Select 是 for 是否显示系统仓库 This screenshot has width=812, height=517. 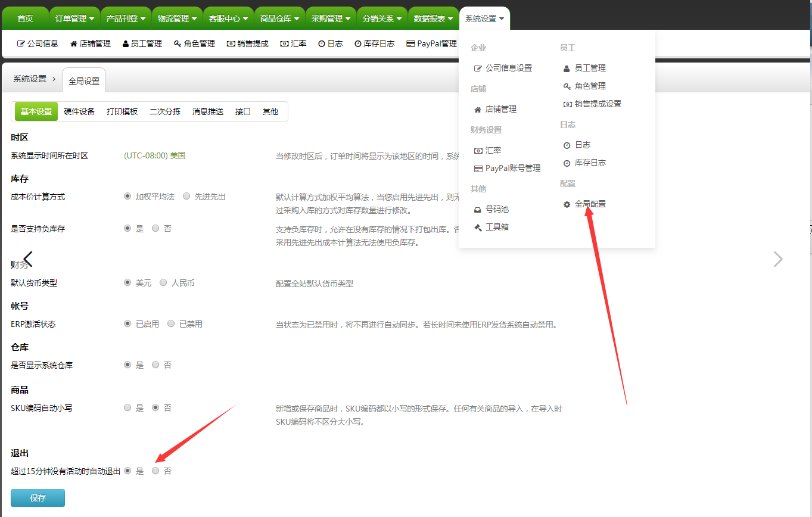(x=127, y=365)
